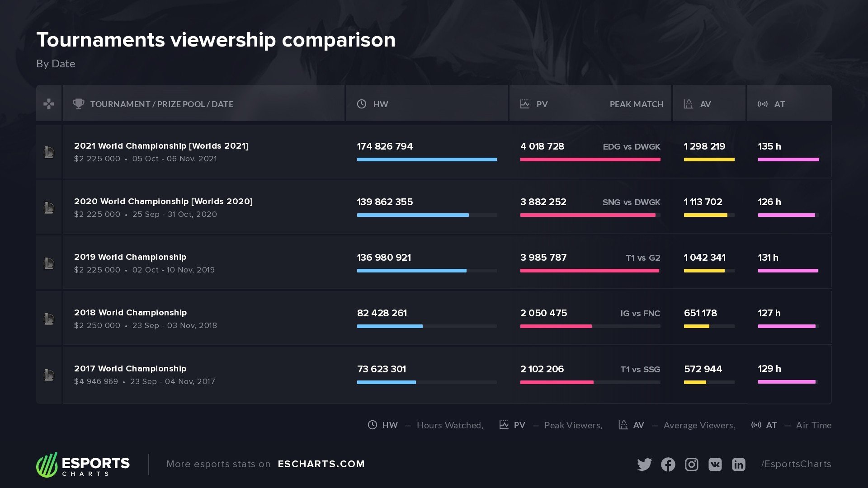
Task: Open the ESCHARTS.COM link
Action: (321, 464)
